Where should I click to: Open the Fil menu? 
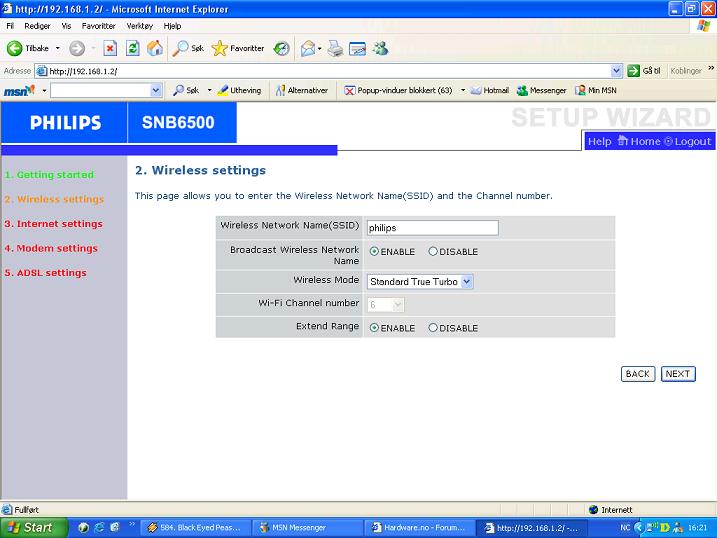(10, 26)
